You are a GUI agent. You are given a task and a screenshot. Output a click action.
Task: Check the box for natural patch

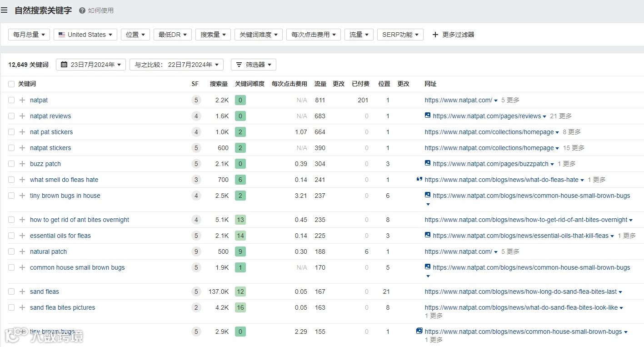pos(11,251)
